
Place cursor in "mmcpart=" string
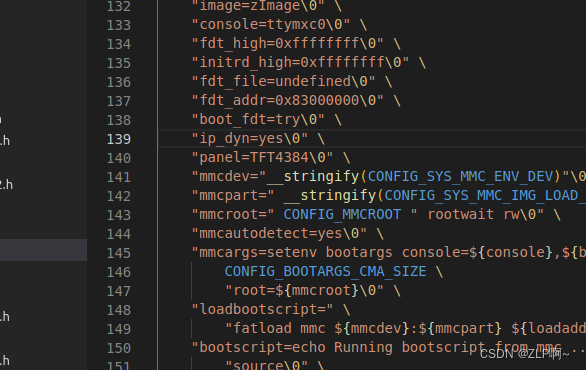click(x=233, y=195)
